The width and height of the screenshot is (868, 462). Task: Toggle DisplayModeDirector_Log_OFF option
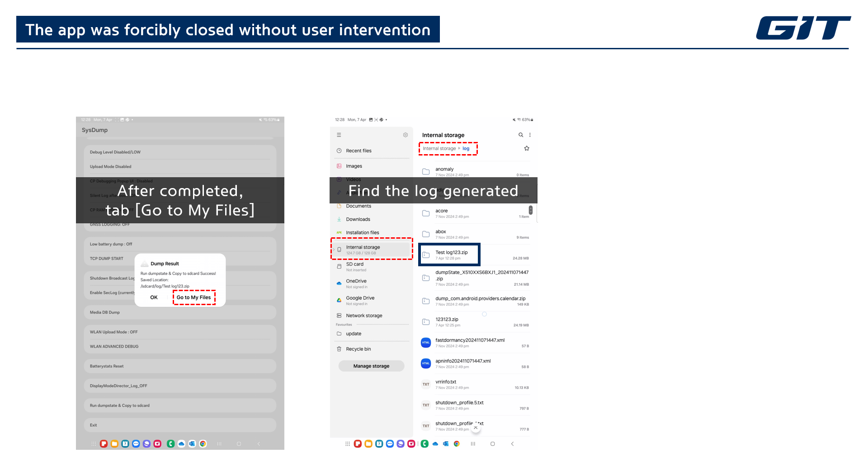(180, 386)
